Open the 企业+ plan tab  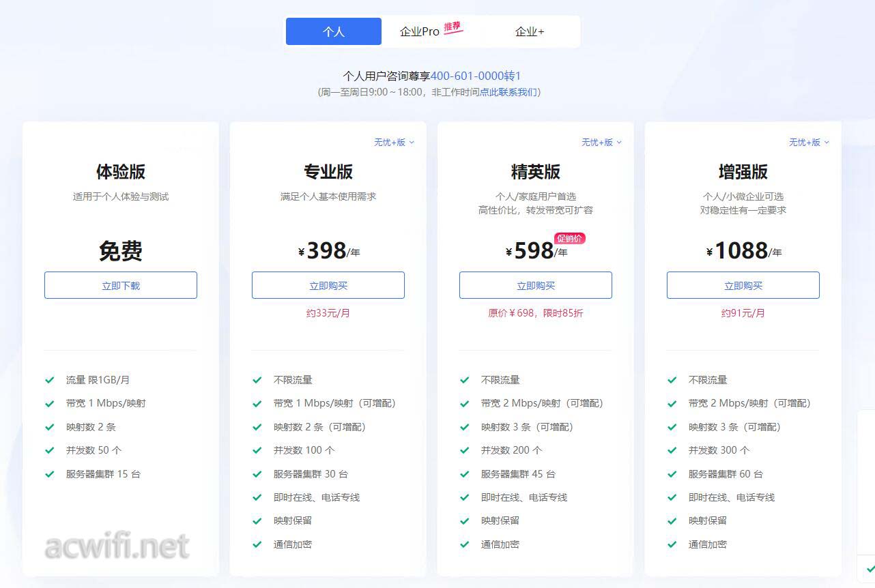[x=530, y=31]
